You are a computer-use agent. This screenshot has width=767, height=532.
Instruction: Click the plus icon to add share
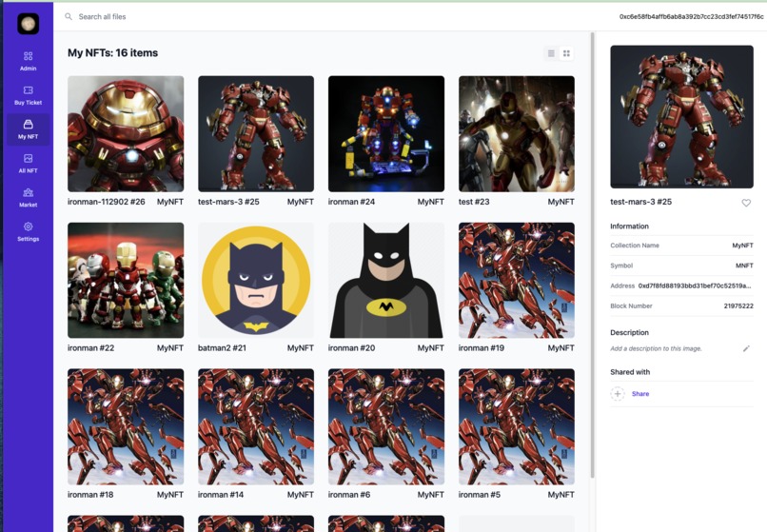tap(618, 393)
